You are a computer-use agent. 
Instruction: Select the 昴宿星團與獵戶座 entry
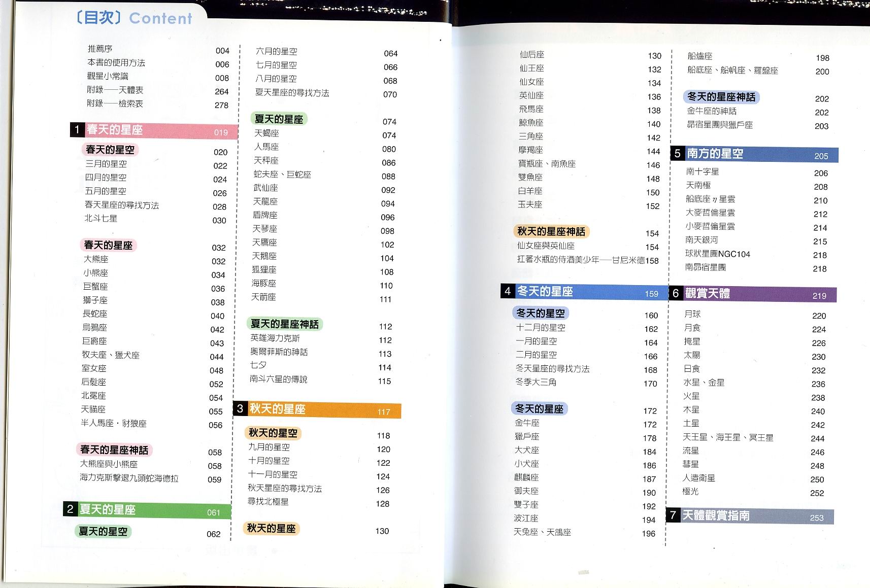pos(720,124)
